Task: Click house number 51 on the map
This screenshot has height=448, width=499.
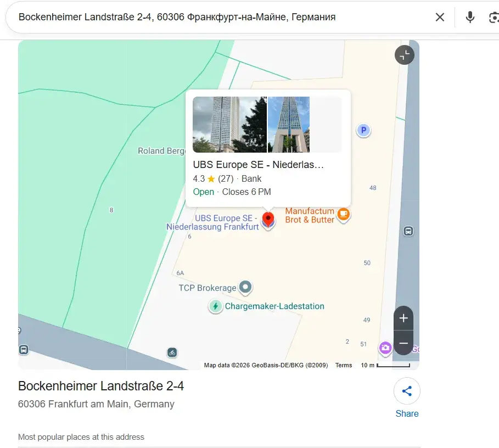Action: pyautogui.click(x=363, y=344)
